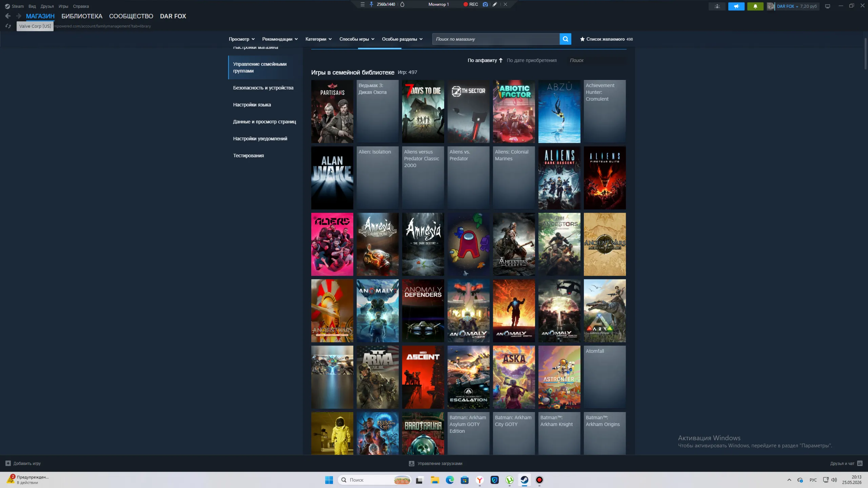Viewport: 868px width, 488px height.
Task: Click the Windows taskbar Поиск search box
Action: [374, 480]
